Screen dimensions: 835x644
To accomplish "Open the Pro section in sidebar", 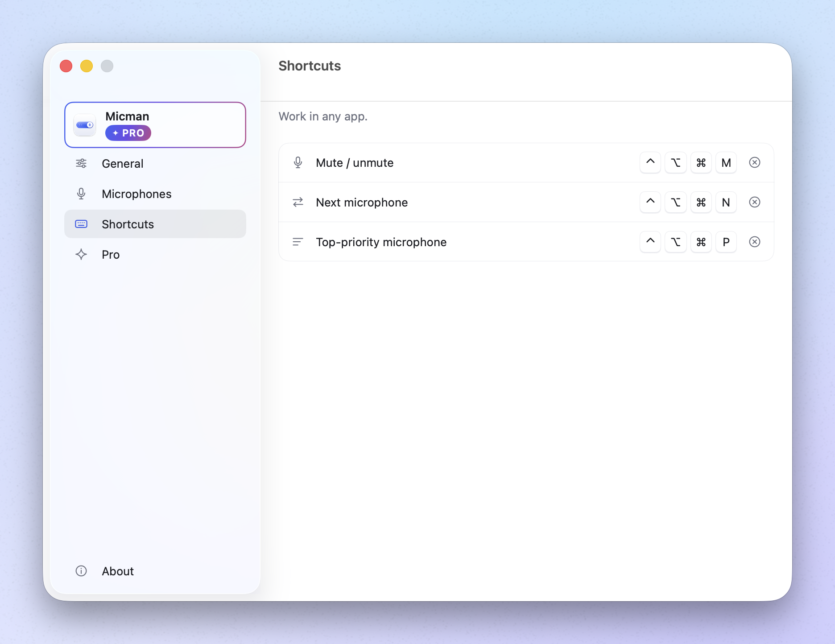I will 155,255.
